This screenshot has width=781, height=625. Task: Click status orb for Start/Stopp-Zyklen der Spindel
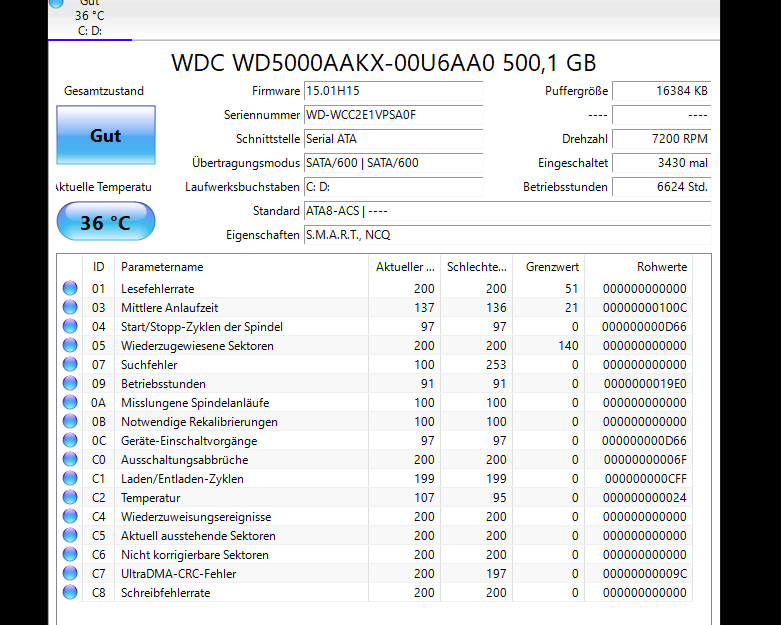pyautogui.click(x=70, y=326)
